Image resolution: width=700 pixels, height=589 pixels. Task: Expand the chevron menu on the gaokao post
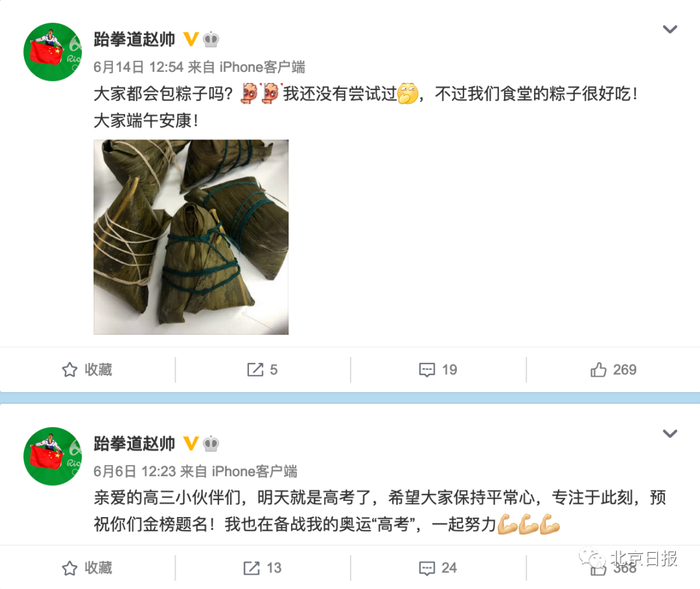coord(670,434)
